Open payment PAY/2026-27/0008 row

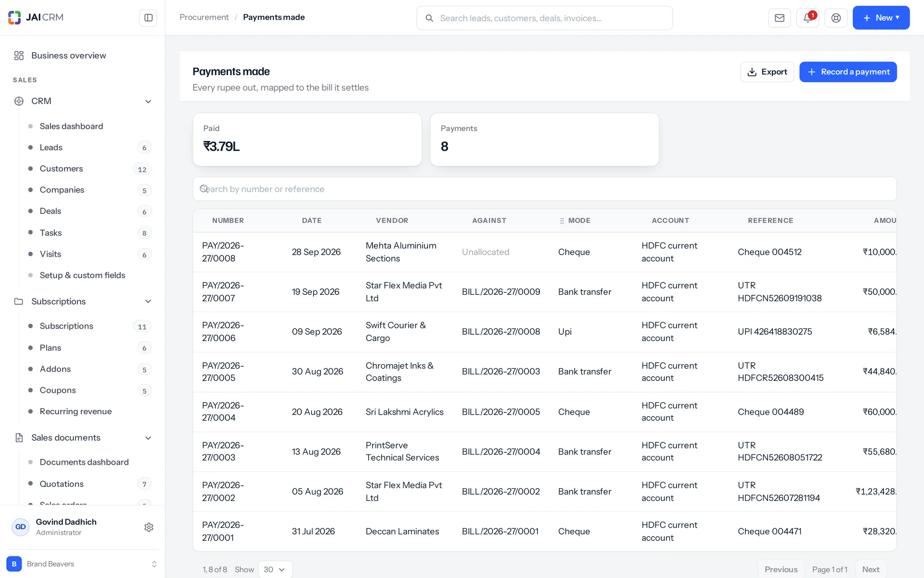click(544, 252)
